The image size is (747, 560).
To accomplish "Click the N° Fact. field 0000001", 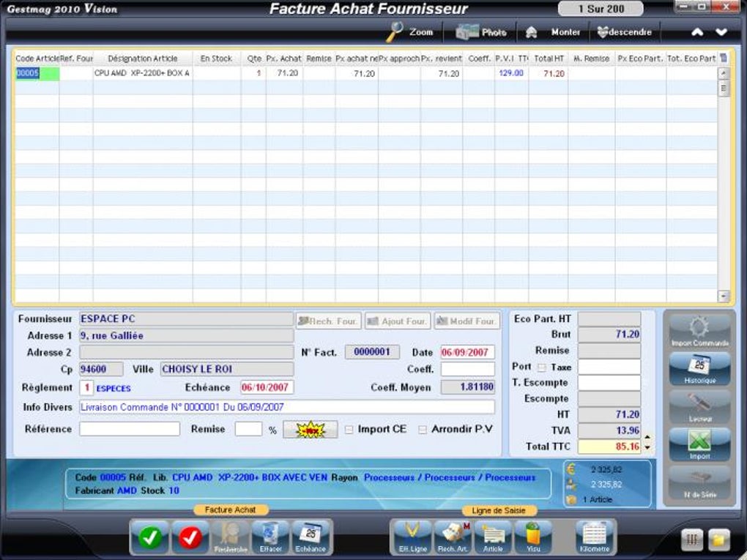I will point(372,352).
